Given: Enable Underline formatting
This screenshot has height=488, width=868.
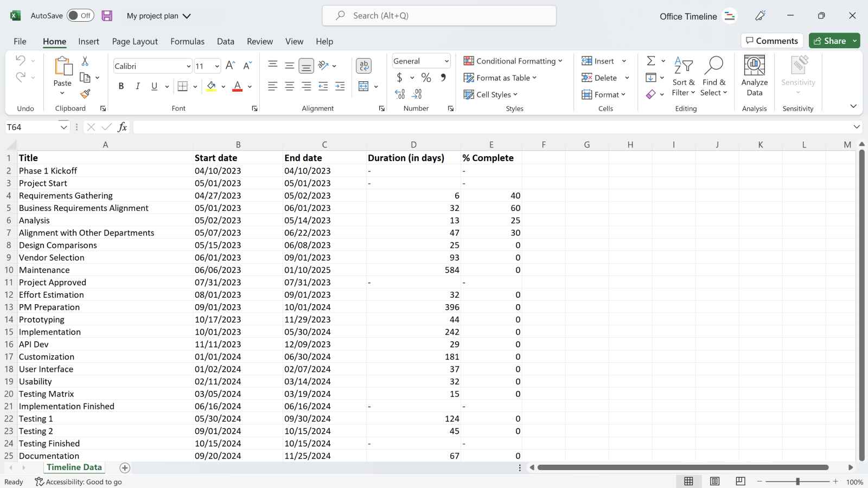Looking at the screenshot, I should pyautogui.click(x=154, y=86).
